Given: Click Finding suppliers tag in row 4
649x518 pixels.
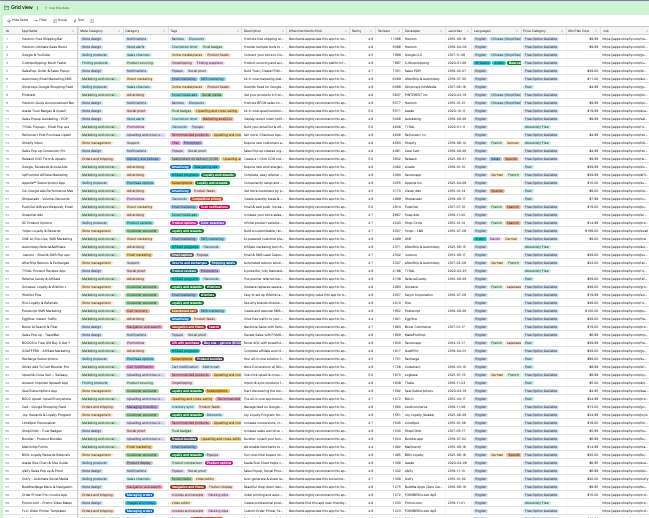Looking at the screenshot, I should click(210, 63).
